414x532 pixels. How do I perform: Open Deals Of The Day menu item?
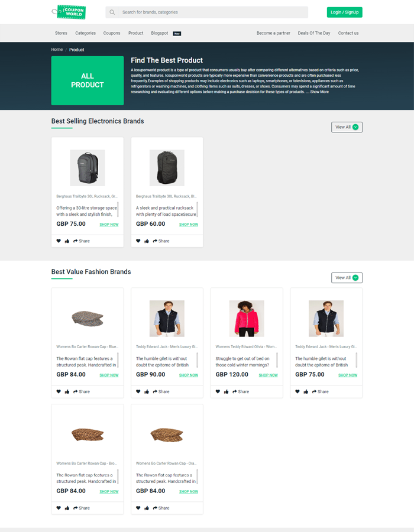pos(314,33)
